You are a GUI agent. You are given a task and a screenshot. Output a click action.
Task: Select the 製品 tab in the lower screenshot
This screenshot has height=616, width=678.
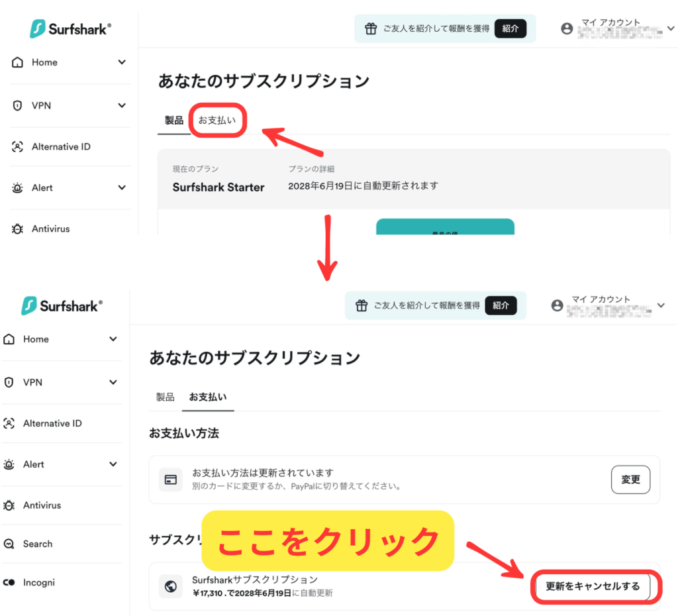tap(165, 397)
